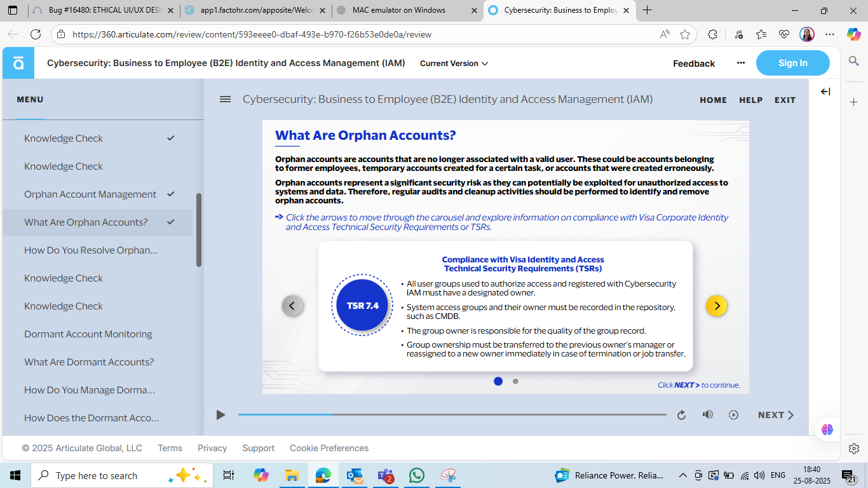868x488 pixels.
Task: Click the sidebar plus add icon
Action: pos(854,102)
